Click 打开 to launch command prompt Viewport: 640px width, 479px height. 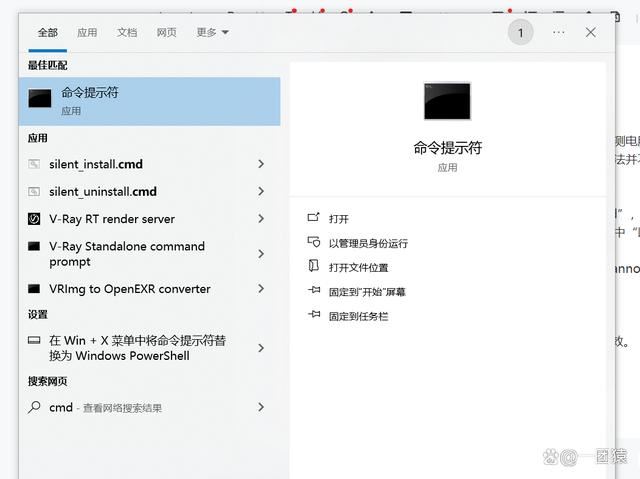[339, 219]
